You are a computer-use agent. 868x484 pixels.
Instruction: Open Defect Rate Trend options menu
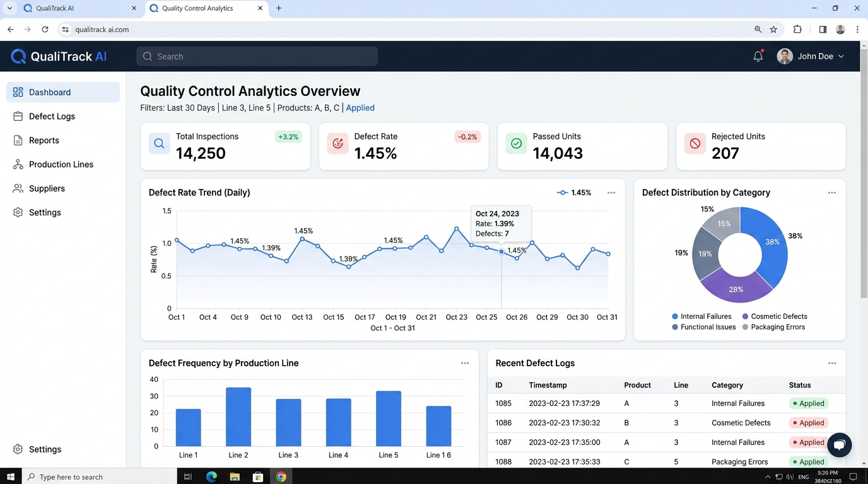pos(611,193)
